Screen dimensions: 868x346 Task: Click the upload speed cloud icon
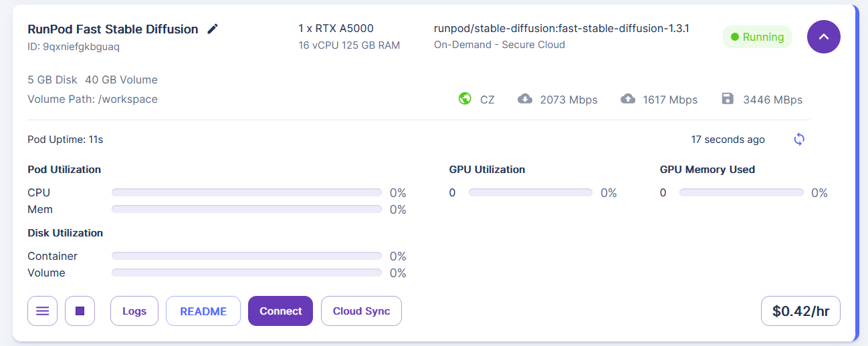click(x=628, y=99)
